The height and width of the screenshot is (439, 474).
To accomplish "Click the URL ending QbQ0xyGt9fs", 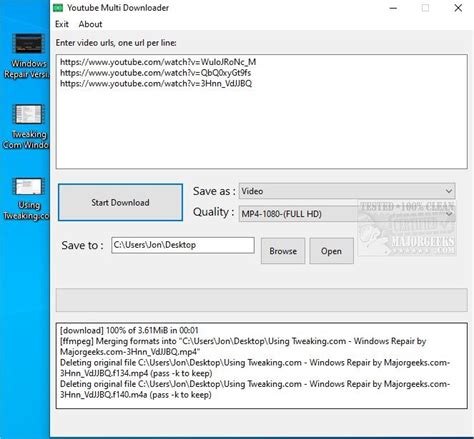I will pyautogui.click(x=155, y=73).
